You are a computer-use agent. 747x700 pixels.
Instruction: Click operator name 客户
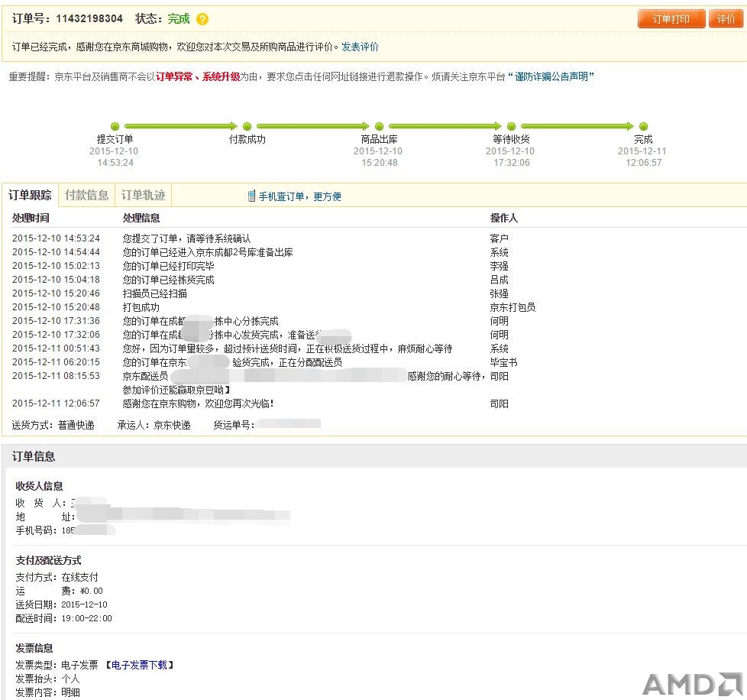500,238
